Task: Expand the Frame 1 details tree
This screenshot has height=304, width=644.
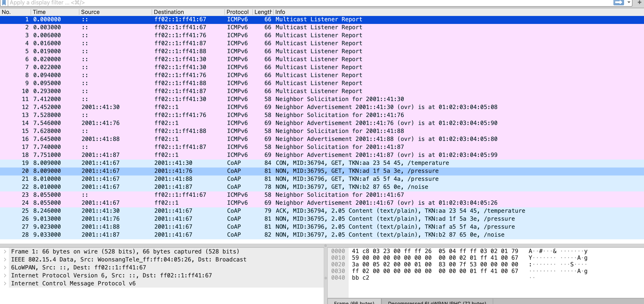Action: point(5,251)
